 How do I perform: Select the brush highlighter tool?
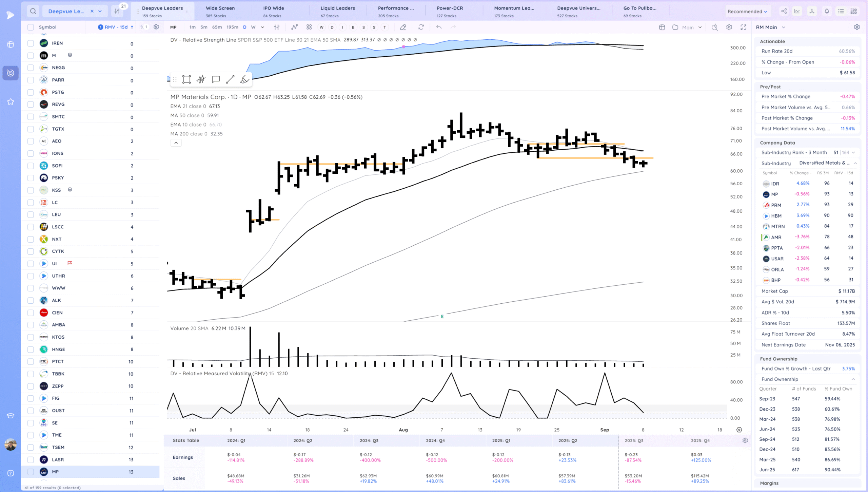coord(244,79)
